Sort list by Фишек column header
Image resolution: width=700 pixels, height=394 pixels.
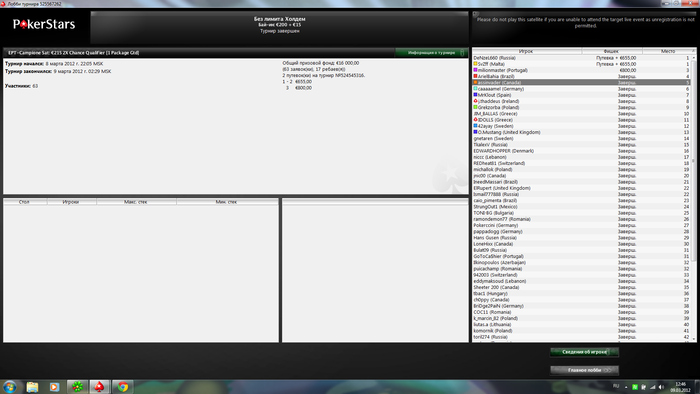[612, 51]
